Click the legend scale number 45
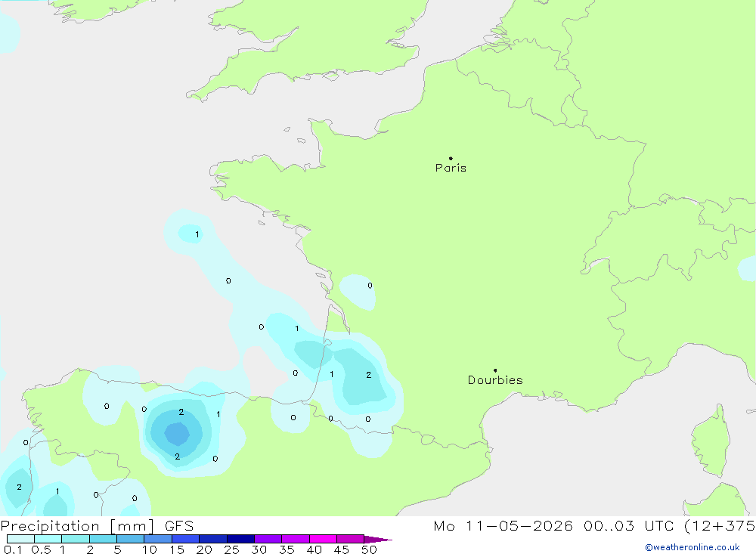The image size is (756, 554). [342, 549]
